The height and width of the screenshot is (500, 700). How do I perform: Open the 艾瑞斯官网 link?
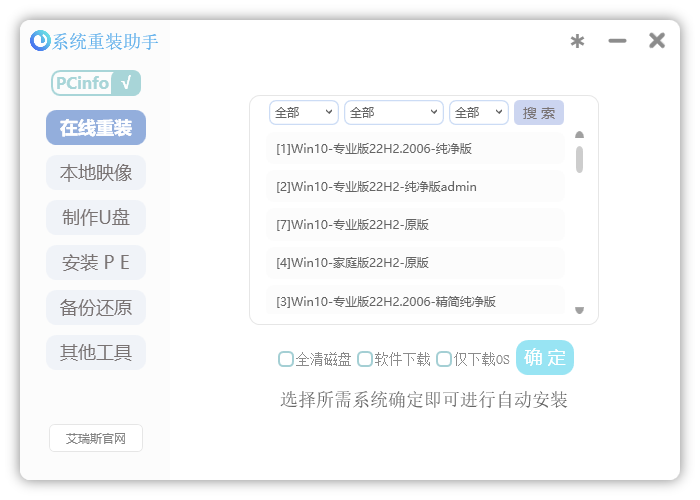coord(96,438)
